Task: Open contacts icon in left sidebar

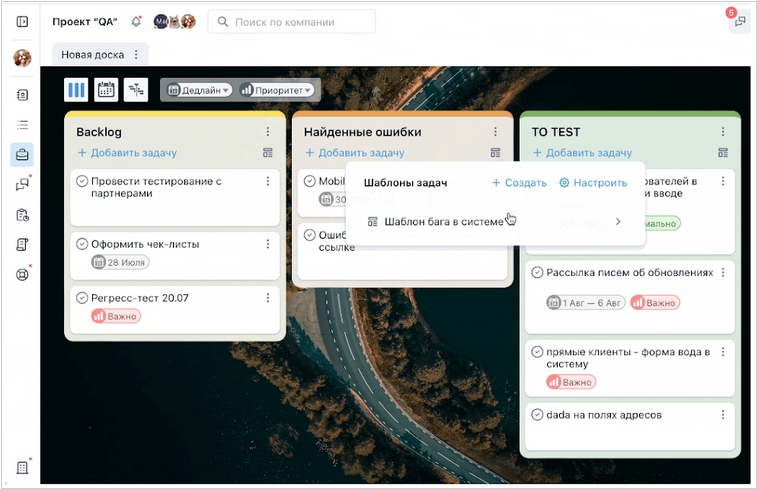Action: click(22, 95)
